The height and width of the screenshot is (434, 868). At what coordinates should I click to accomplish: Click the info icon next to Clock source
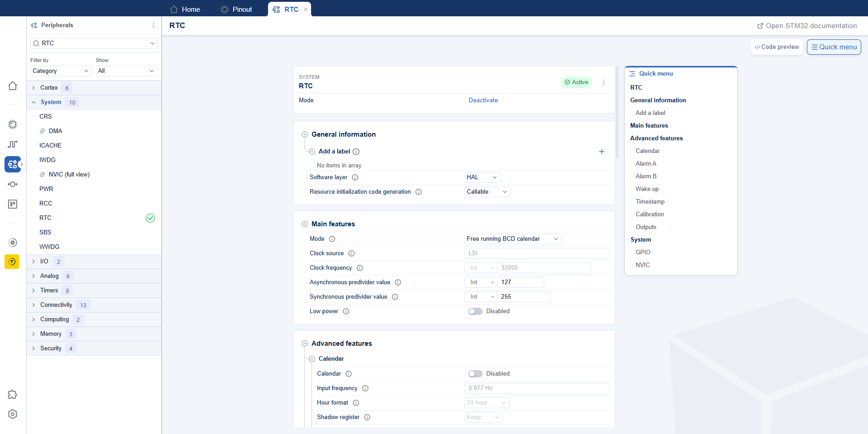[x=351, y=253]
